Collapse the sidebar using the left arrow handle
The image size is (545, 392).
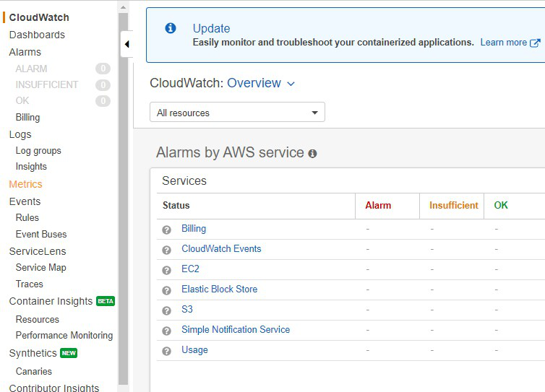click(126, 45)
